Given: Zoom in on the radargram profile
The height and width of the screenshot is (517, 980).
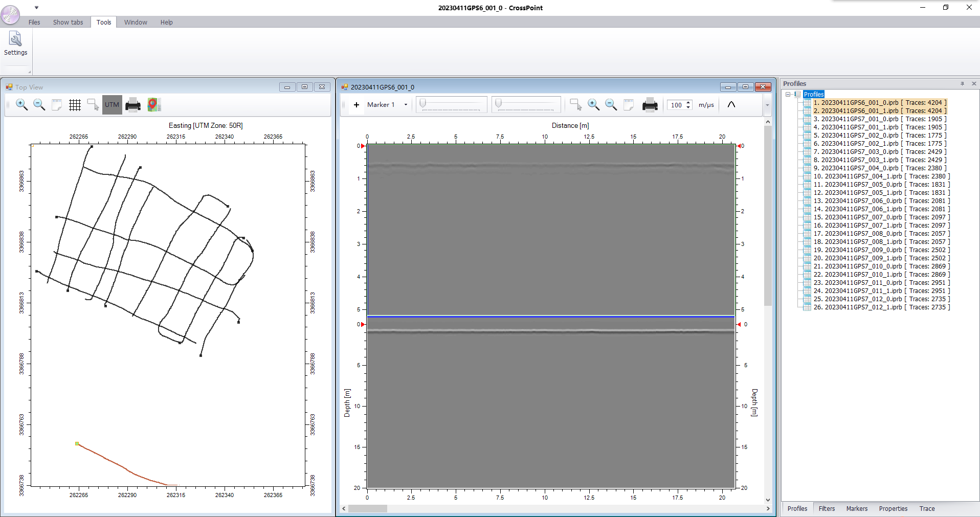Looking at the screenshot, I should (x=593, y=105).
